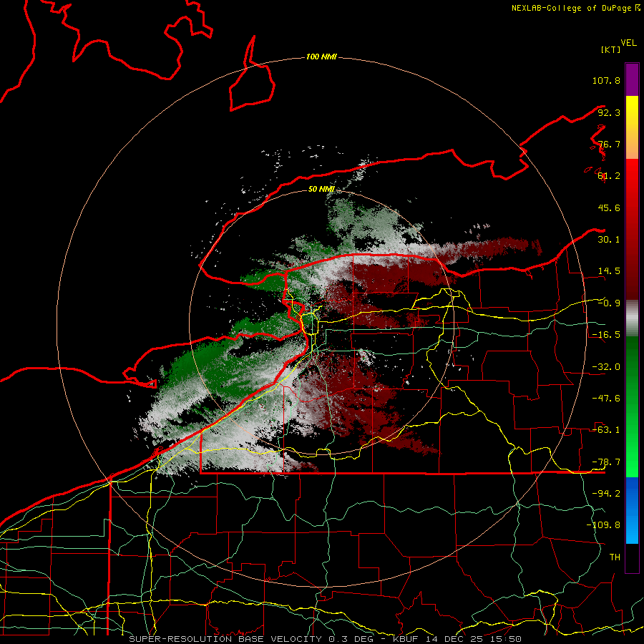Click the -78.7 velocity scale value
This screenshot has width=644, height=644.
point(606,462)
